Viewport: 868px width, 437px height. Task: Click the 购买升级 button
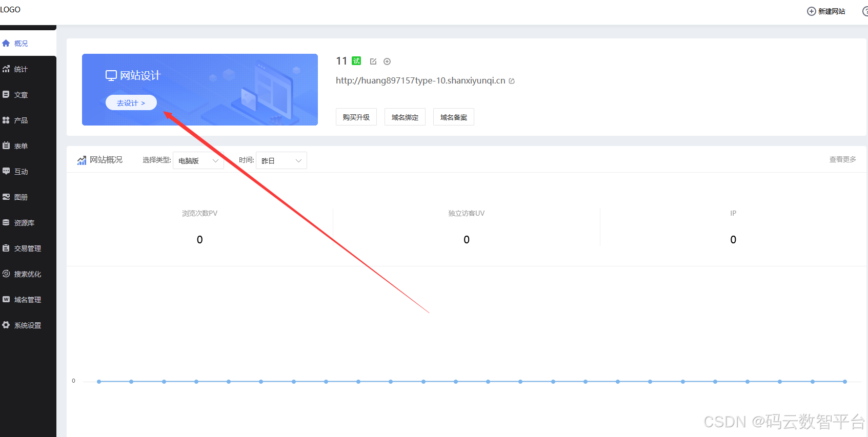click(x=356, y=117)
